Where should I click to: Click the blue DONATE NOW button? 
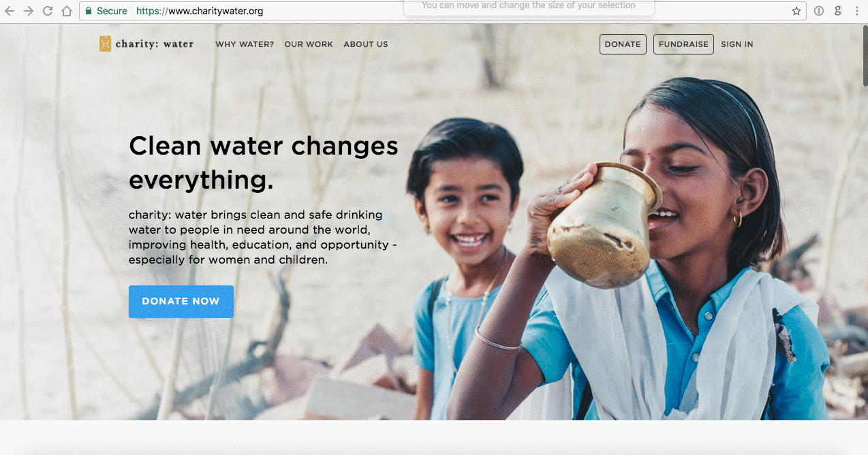point(181,301)
